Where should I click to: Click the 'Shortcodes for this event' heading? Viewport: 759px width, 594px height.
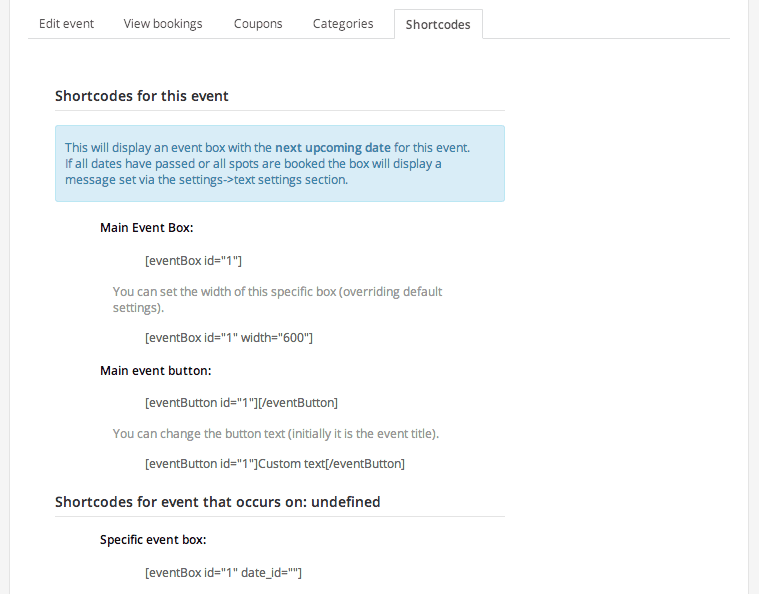tap(141, 96)
